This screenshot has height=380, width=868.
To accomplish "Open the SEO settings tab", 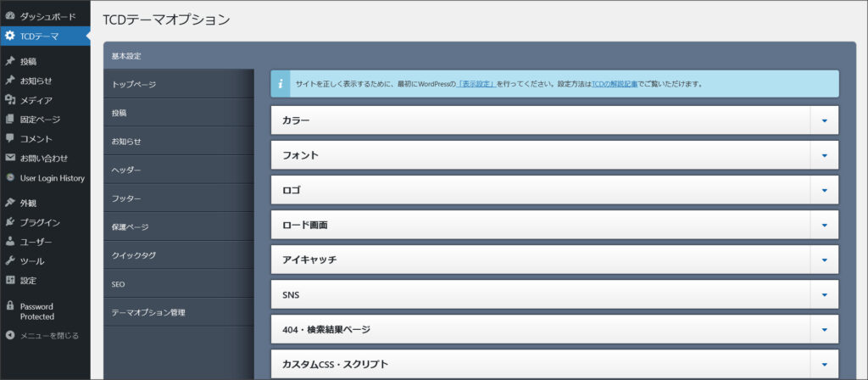I will 119,284.
